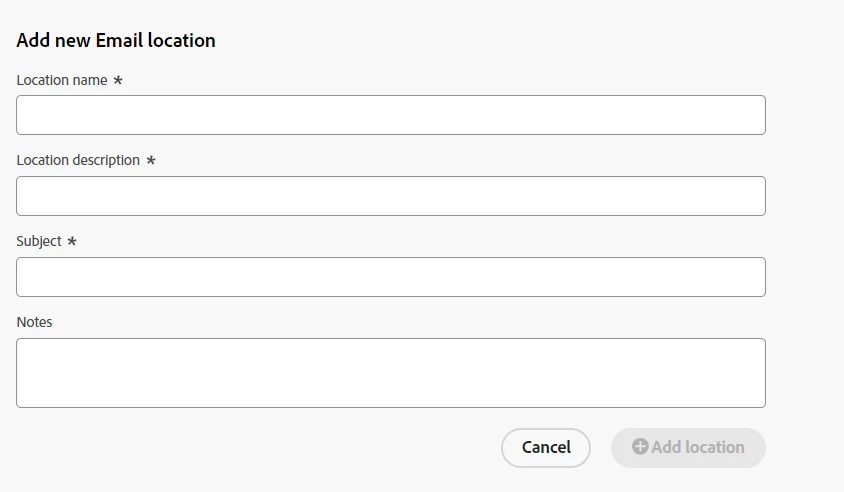Click the 'Notes' field label

[34, 322]
